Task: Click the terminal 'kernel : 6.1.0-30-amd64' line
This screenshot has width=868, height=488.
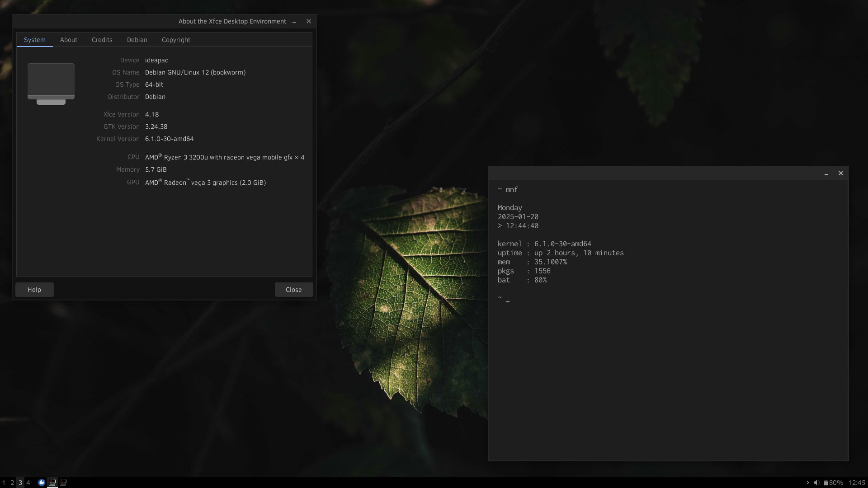Action: tap(544, 244)
